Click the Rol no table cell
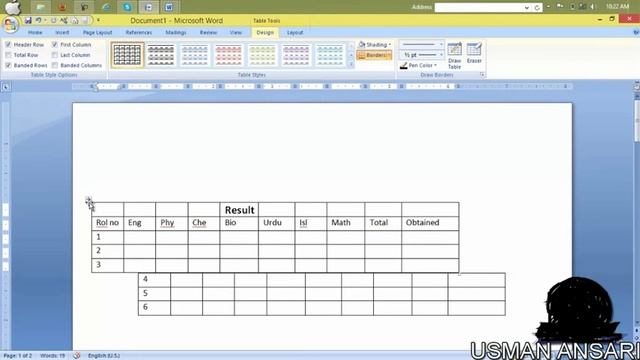The width and height of the screenshot is (640, 360). coord(107,223)
